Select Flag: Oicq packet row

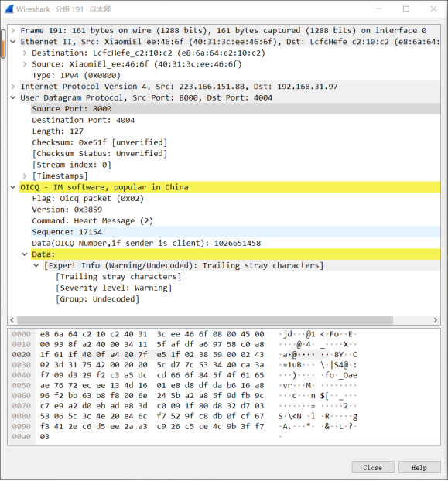click(236, 199)
